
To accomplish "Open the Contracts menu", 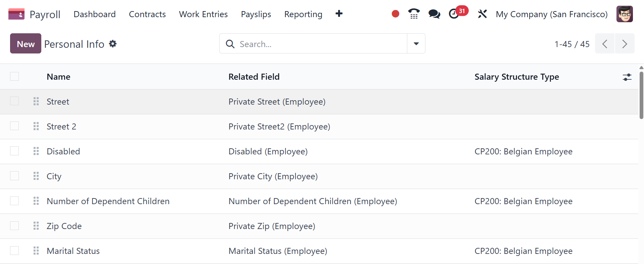I will click(147, 14).
